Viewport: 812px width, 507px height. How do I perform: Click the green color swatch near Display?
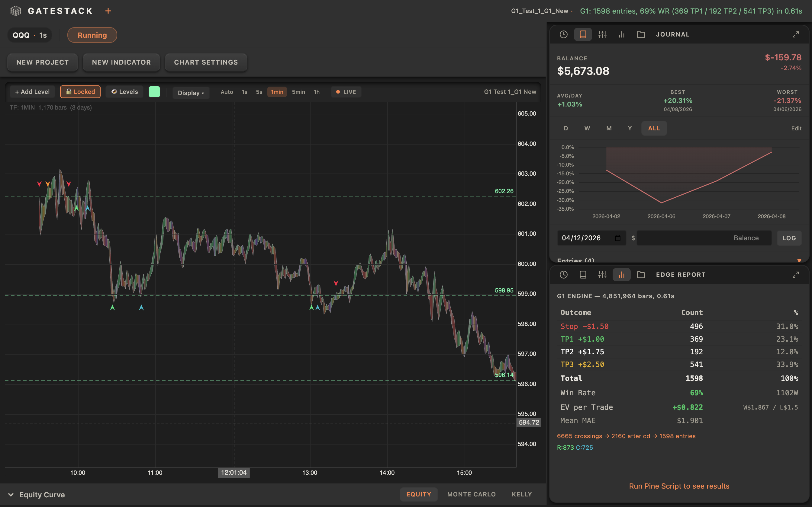pos(154,91)
